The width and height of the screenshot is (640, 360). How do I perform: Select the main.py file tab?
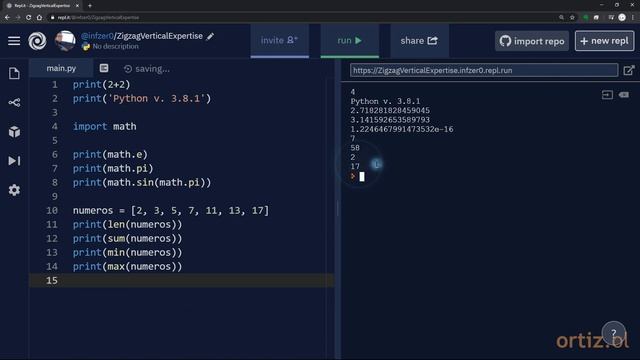point(61,68)
